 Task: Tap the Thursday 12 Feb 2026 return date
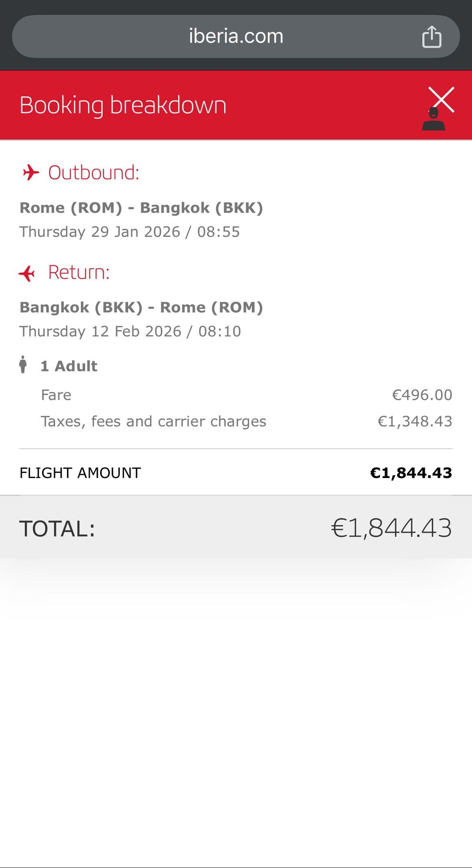[x=130, y=331]
